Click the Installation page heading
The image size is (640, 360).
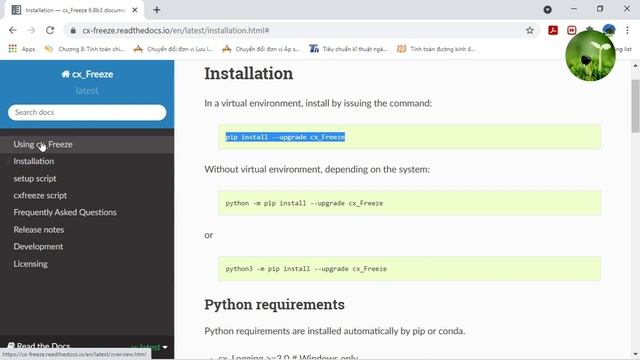249,73
